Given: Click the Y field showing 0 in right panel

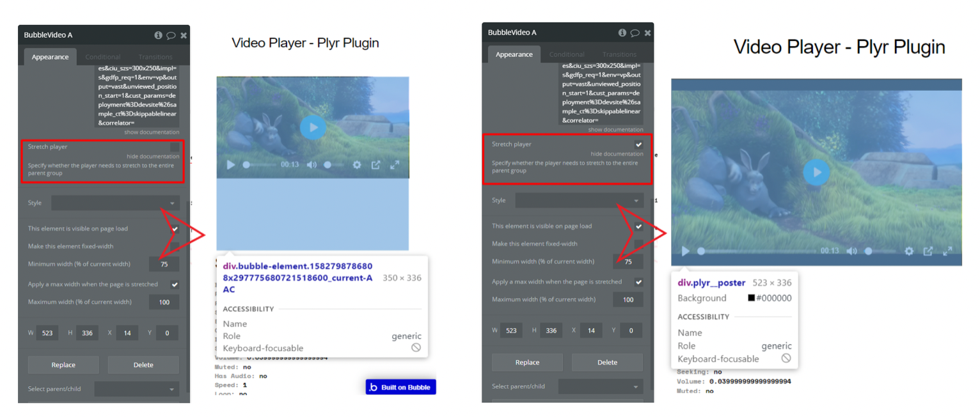Looking at the screenshot, I should pyautogui.click(x=631, y=331).
